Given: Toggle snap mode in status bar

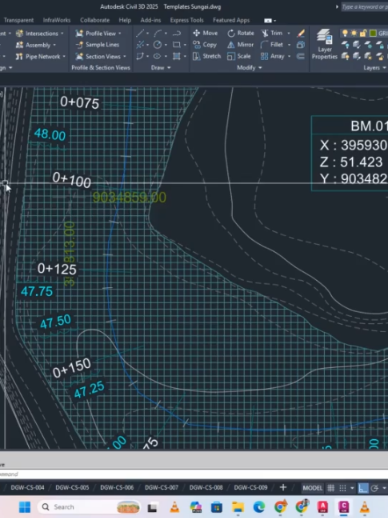Looking at the screenshot, I should click(x=343, y=488).
